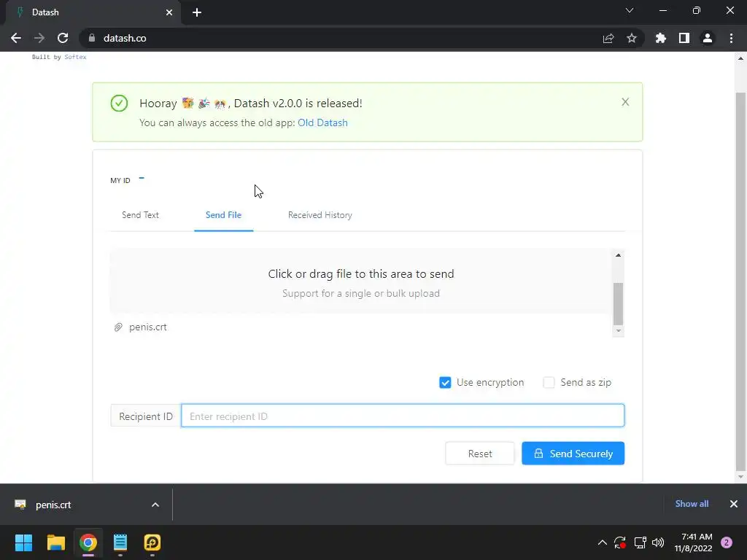
Task: Click the Send Securely button
Action: click(573, 454)
